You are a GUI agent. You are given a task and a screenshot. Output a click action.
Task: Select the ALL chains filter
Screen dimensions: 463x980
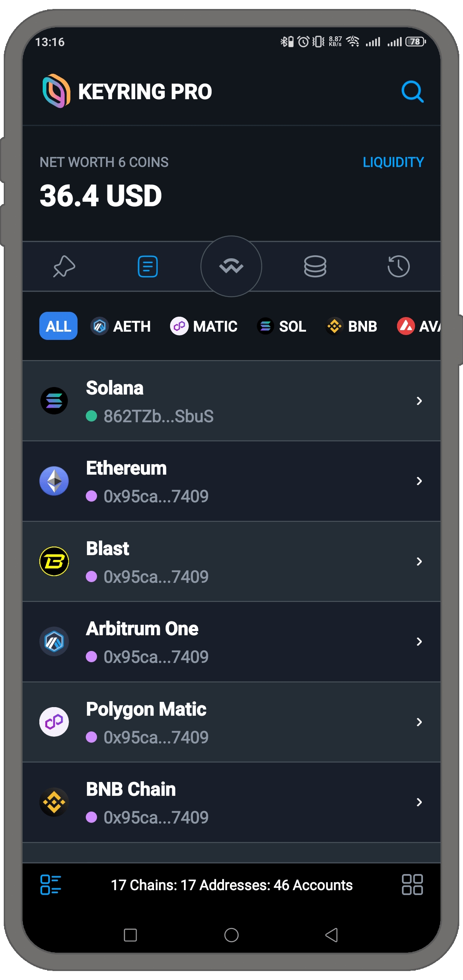(x=58, y=326)
